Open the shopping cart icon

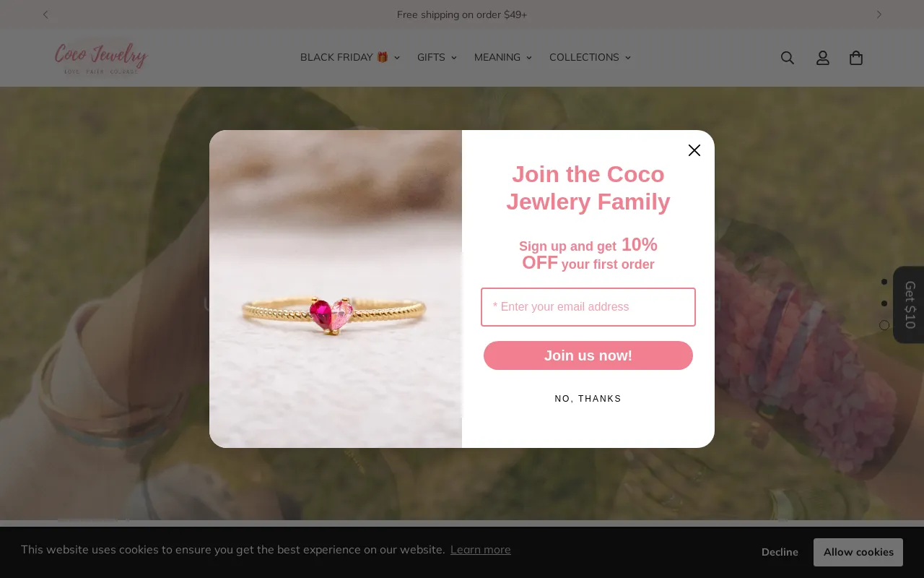pyautogui.click(x=856, y=58)
